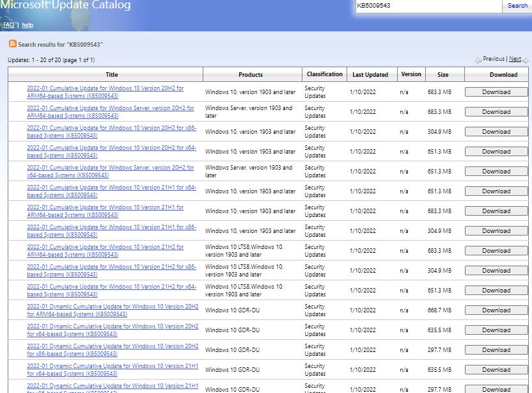Viewport: 532px width, 393px height.
Task: Sort by the Products column header
Action: [251, 75]
